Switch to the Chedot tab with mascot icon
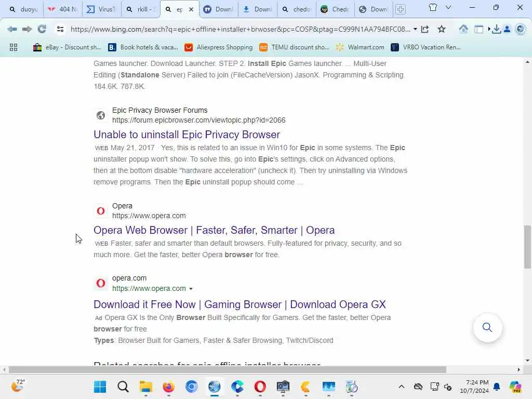Image resolution: width=532 pixels, height=399 pixels. 335,9
